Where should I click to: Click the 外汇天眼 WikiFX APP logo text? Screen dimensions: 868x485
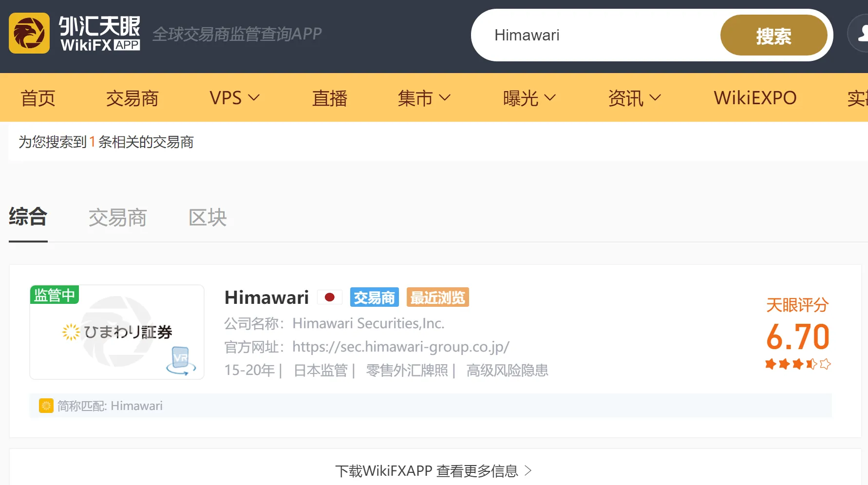(99, 33)
